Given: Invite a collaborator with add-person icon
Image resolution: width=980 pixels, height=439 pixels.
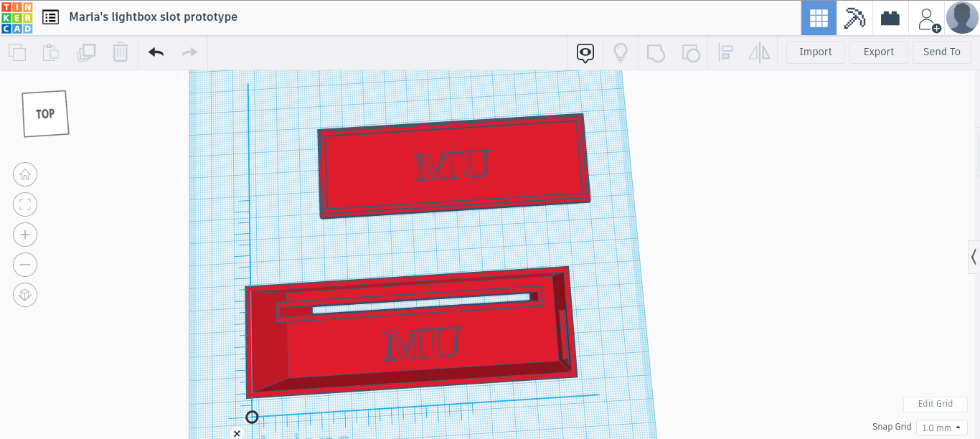Looking at the screenshot, I should pos(928,19).
